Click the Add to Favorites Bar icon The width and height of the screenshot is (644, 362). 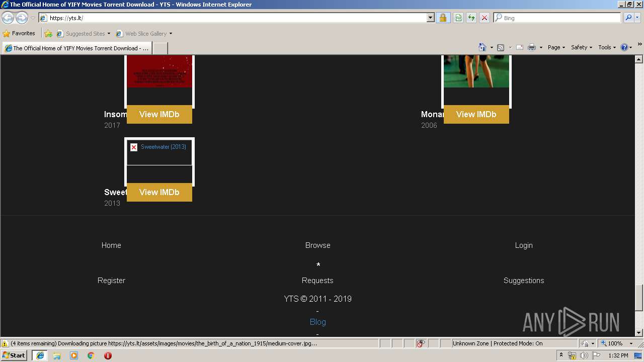coord(48,34)
